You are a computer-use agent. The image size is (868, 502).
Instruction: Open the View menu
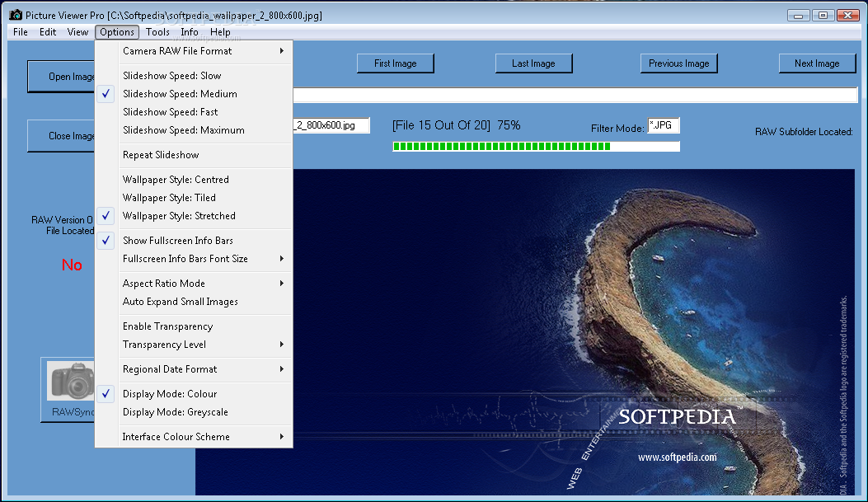click(77, 32)
